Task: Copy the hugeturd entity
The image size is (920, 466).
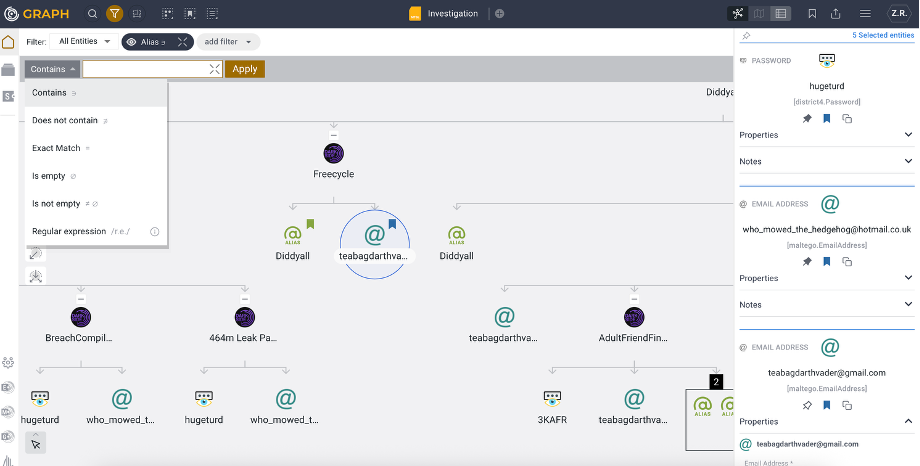Action: click(847, 119)
